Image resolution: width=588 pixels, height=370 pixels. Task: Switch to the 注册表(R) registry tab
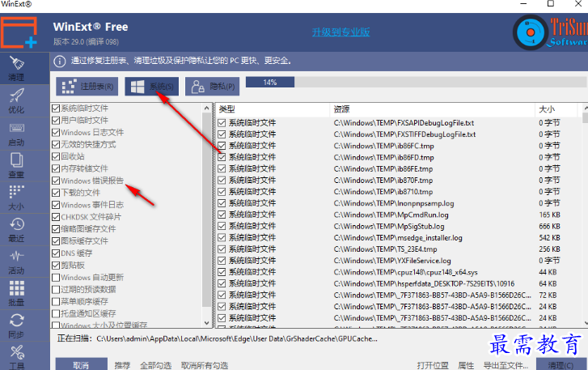[x=87, y=87]
